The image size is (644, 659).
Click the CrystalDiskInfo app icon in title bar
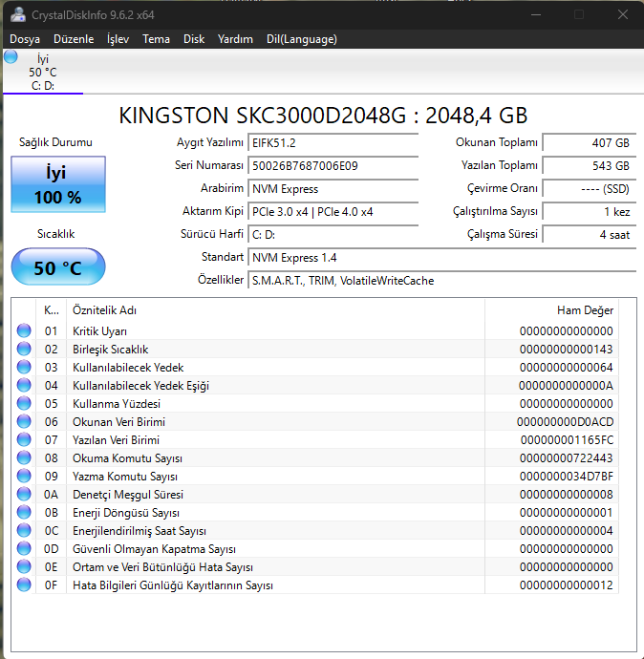tap(17, 14)
